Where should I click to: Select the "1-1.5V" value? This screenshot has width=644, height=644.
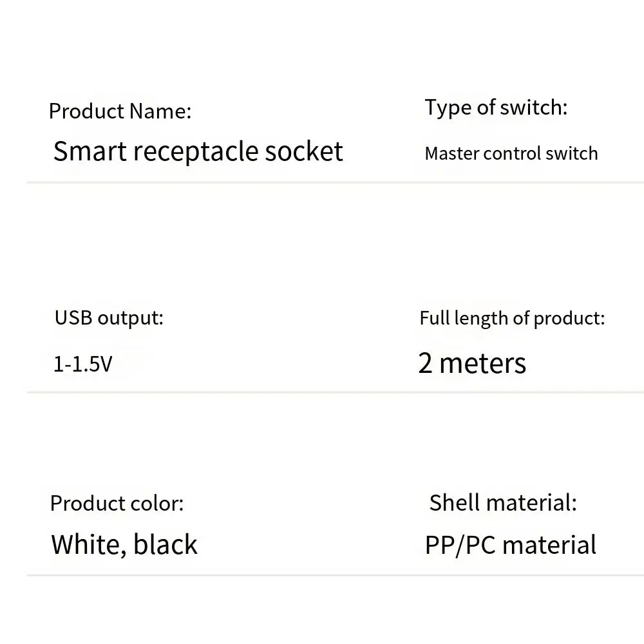tap(82, 365)
